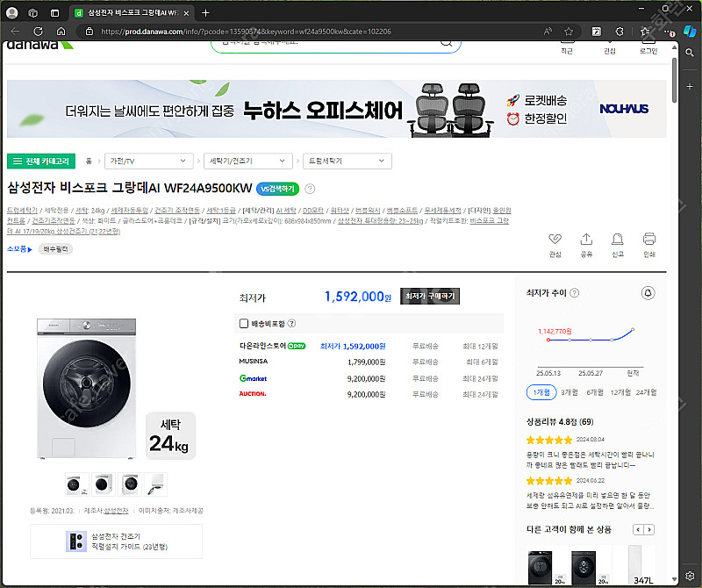Open the browser workspaces icon
Viewport: 702px width, 588px height.
tap(33, 13)
